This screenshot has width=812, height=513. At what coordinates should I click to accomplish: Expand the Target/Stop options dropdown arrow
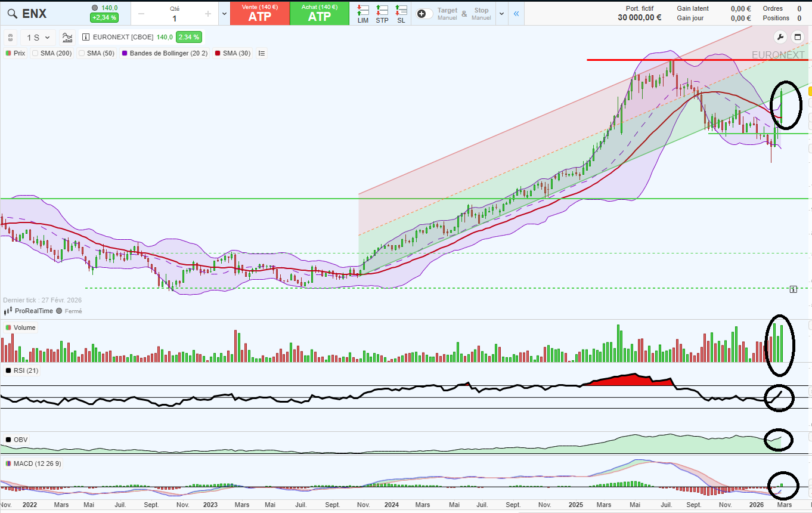[501, 14]
